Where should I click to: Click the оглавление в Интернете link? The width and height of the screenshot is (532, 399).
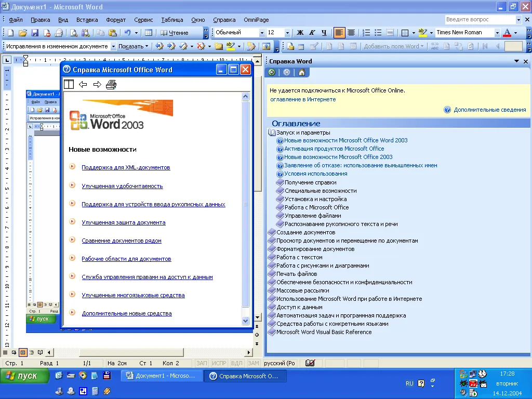[x=303, y=99]
